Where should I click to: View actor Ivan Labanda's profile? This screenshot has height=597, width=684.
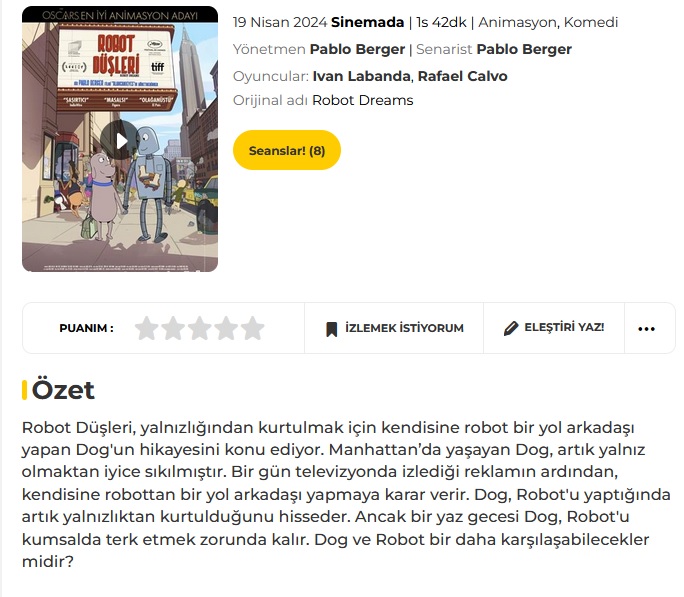[362, 76]
